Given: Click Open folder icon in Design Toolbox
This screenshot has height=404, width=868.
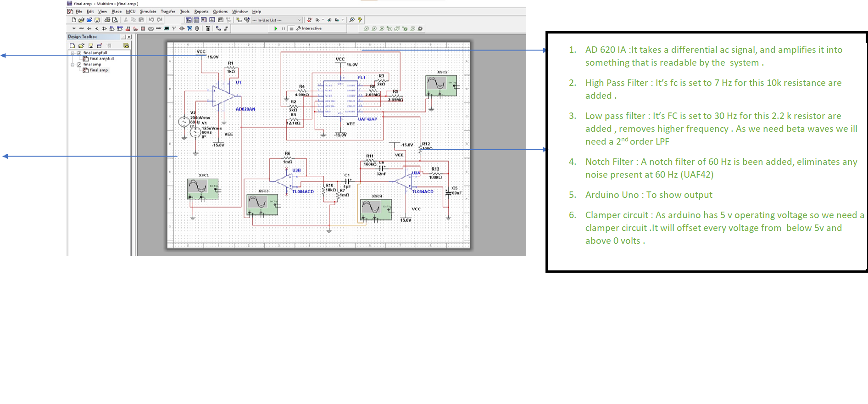Looking at the screenshot, I should click(x=81, y=45).
